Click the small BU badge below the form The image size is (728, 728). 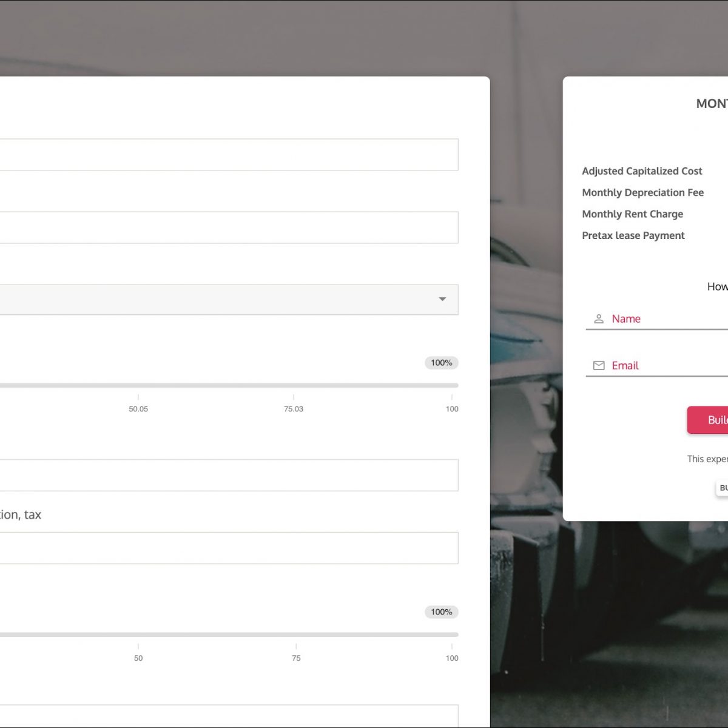[723, 488]
